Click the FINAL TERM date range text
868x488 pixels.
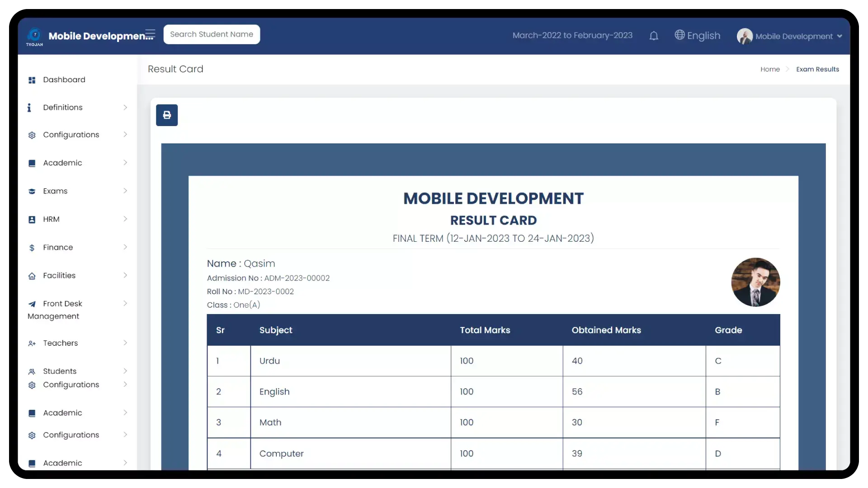click(493, 238)
